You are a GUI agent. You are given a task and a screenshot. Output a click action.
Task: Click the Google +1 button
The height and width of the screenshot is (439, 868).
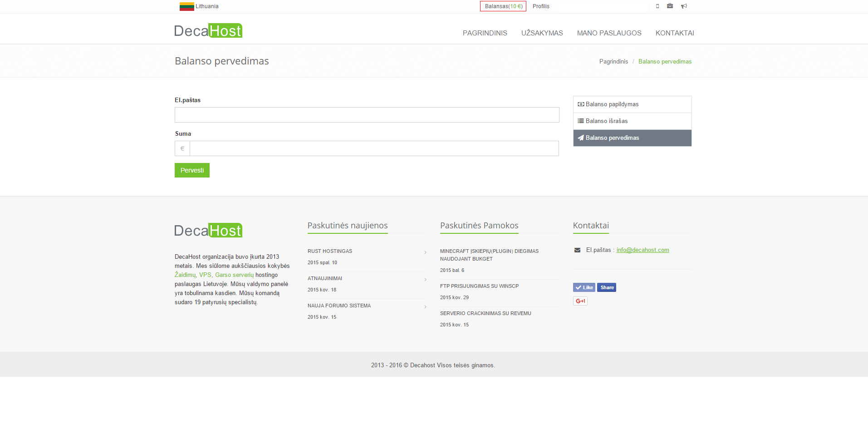[580, 301]
